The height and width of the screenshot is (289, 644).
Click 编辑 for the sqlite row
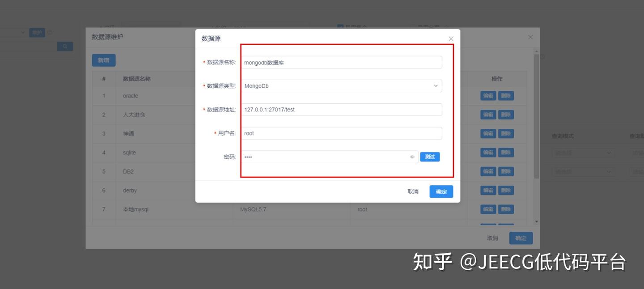coord(488,153)
